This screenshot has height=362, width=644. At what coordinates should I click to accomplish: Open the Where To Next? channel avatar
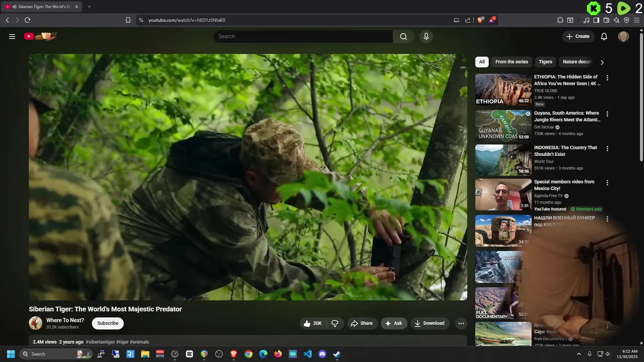[x=35, y=323]
